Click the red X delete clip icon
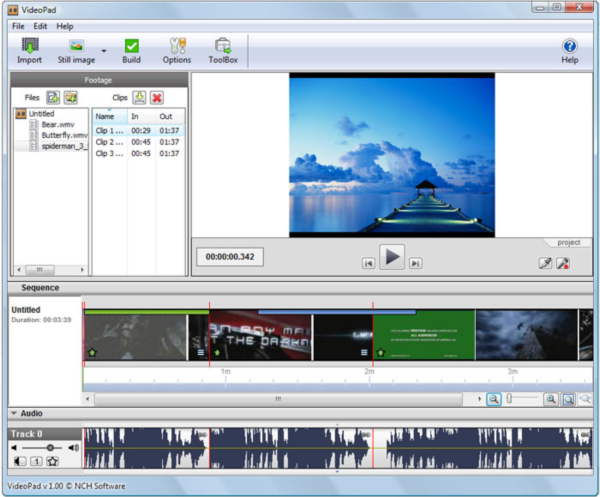 (x=157, y=97)
